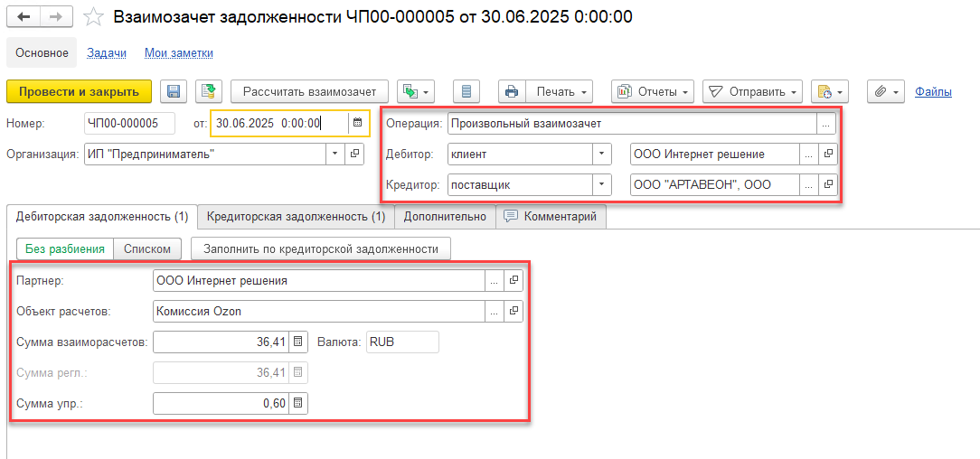
Task: Open the calendar picker for the date
Action: pos(358,123)
